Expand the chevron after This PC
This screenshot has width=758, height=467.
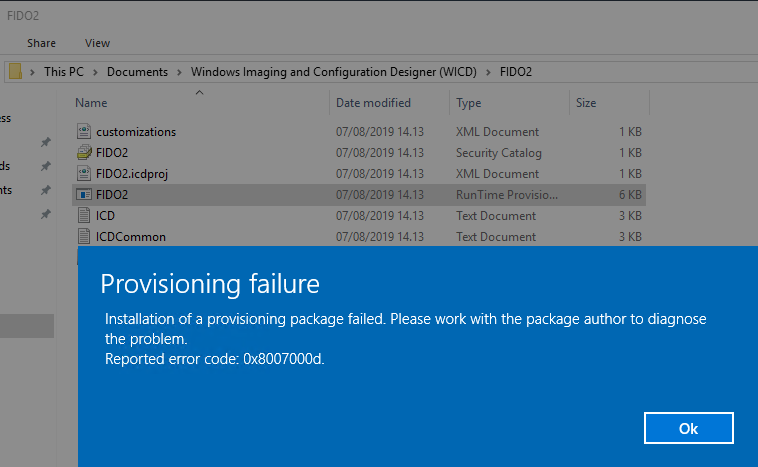click(x=96, y=72)
